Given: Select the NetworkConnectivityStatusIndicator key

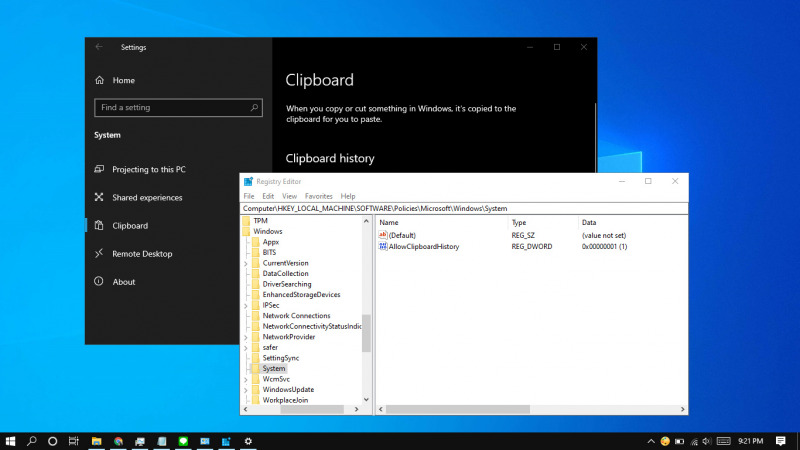Looking at the screenshot, I should coord(312,327).
